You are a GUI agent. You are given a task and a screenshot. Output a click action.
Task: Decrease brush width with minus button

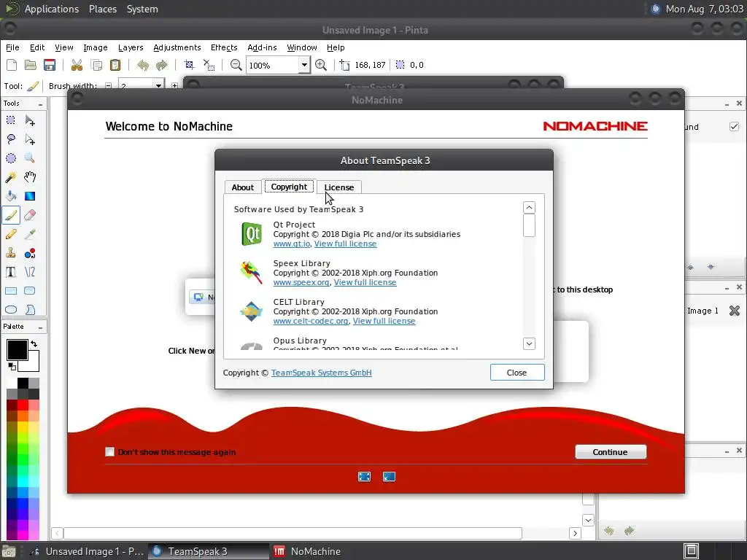coord(108,86)
